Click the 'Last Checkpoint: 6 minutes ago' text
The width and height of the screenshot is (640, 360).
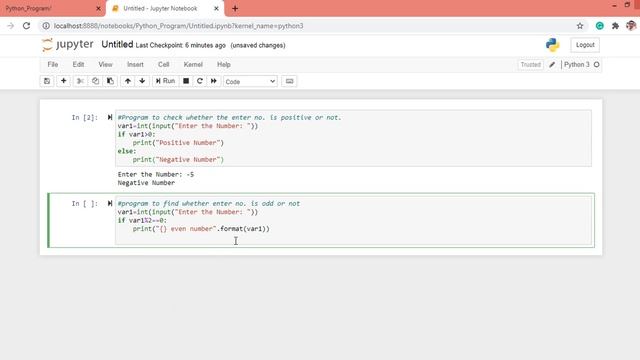tap(180, 45)
